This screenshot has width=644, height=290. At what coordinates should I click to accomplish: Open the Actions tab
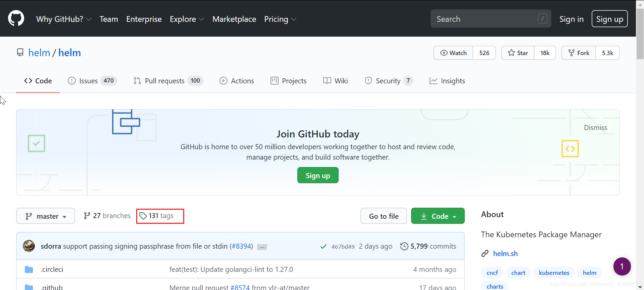click(x=237, y=81)
